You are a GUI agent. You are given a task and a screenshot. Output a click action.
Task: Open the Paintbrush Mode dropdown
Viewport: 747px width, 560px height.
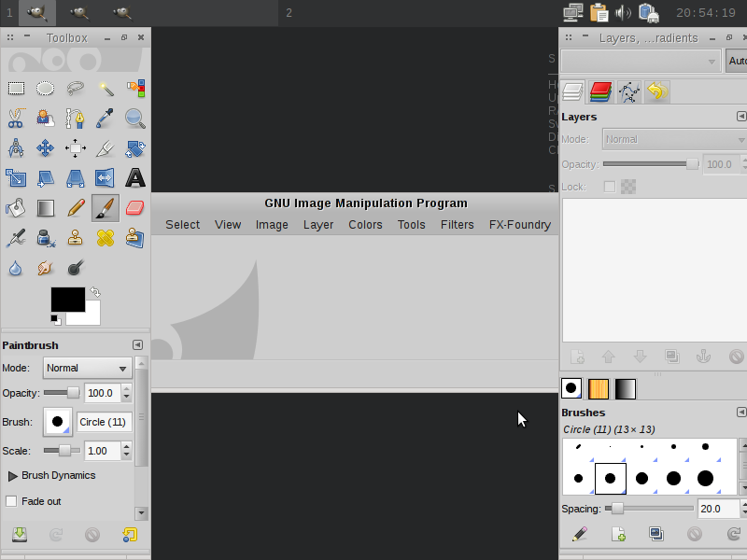[87, 368]
